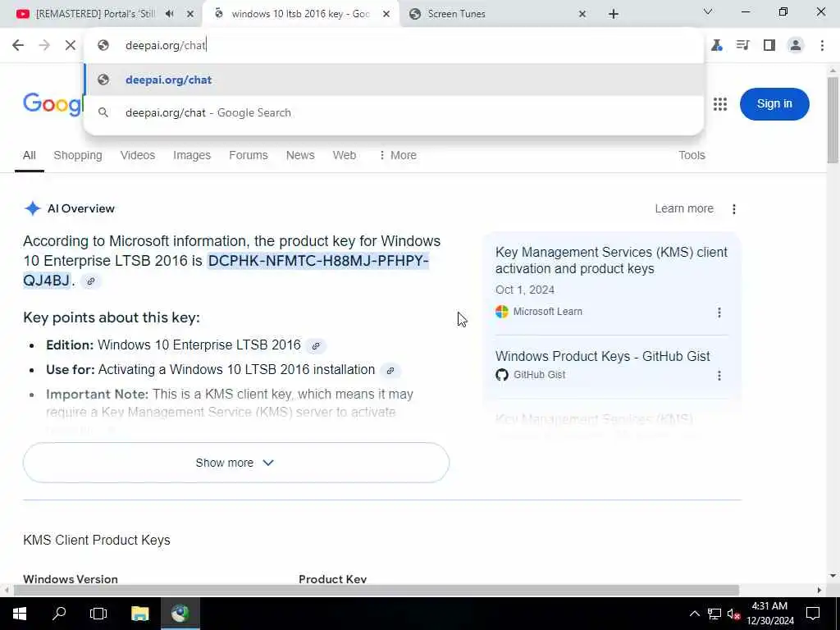Click the Microsoft Learn logo icon
Image resolution: width=840 pixels, height=630 pixels.
(x=501, y=312)
